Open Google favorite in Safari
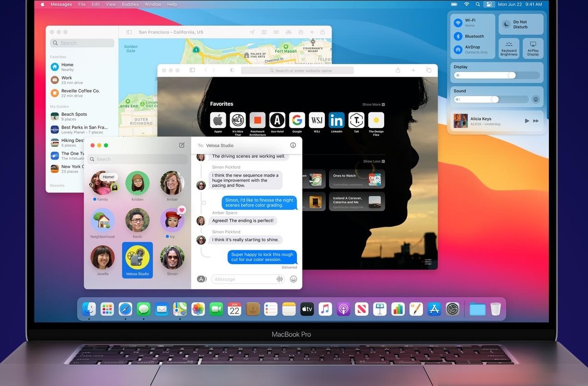 [x=297, y=120]
